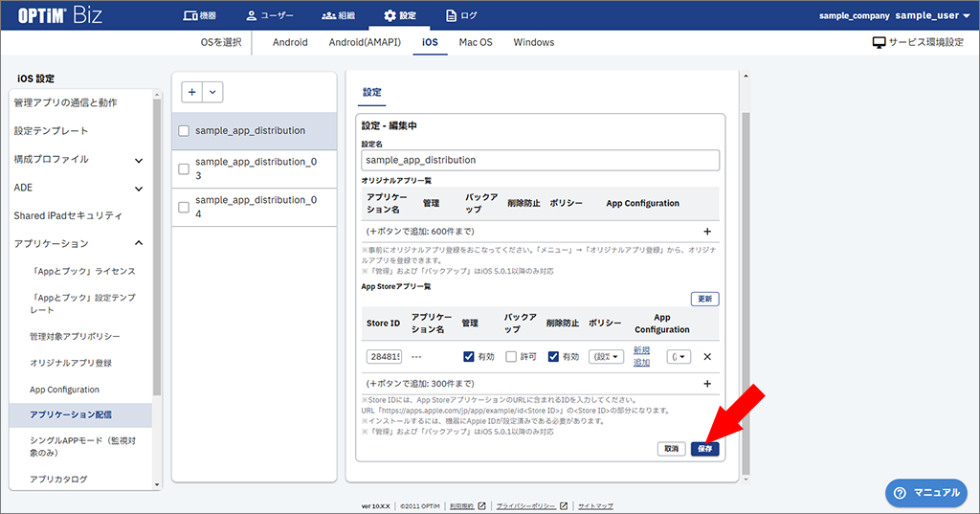Add App Store app with plus icon
Image resolution: width=980 pixels, height=514 pixels.
[707, 384]
